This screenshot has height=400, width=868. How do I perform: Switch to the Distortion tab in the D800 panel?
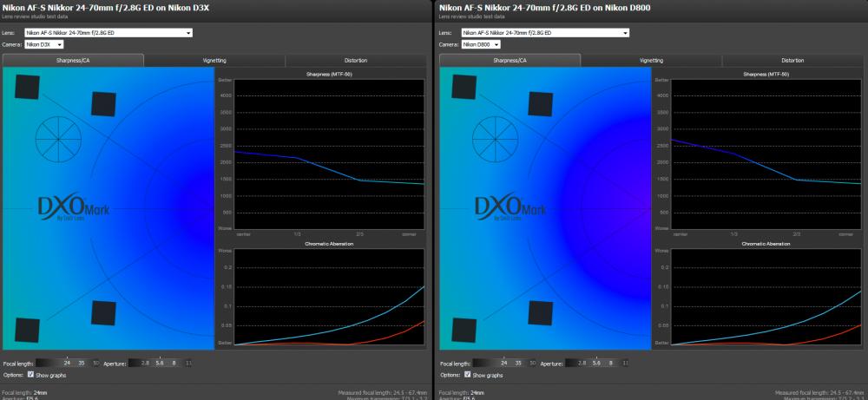click(792, 61)
